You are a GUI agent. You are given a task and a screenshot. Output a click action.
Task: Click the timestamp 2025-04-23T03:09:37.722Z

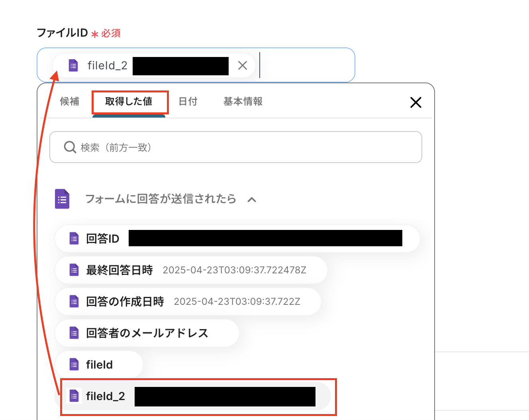[237, 302]
